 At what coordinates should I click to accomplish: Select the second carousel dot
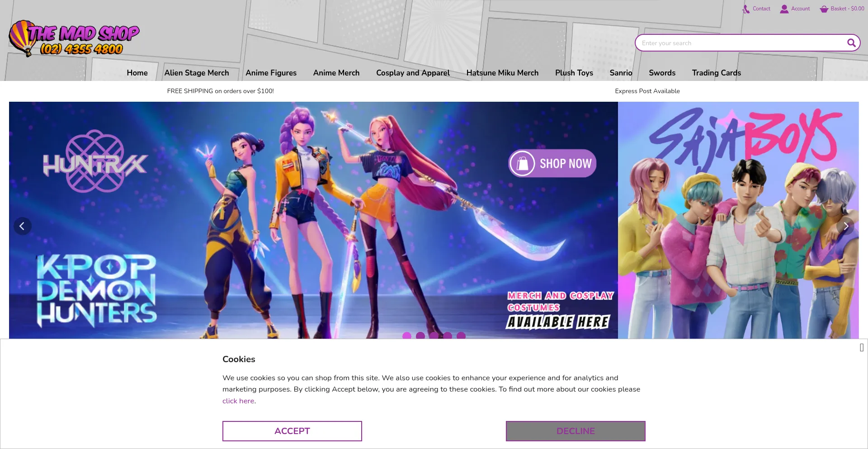coord(420,336)
